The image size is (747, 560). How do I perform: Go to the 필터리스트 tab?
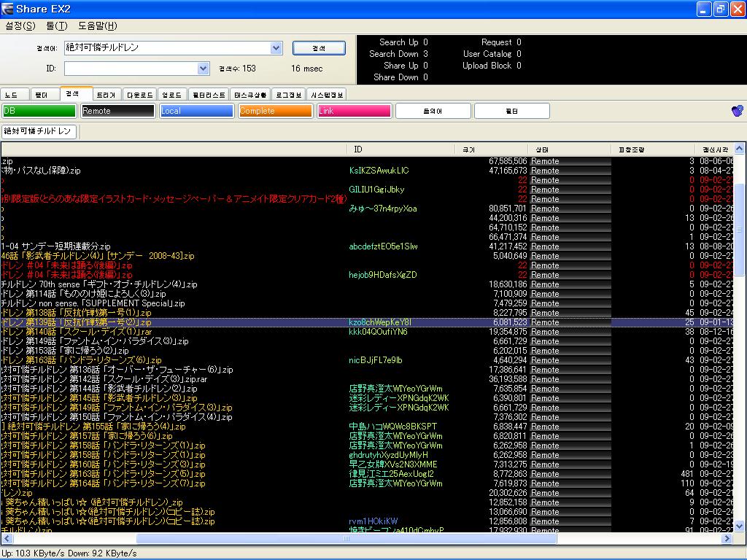pos(209,95)
